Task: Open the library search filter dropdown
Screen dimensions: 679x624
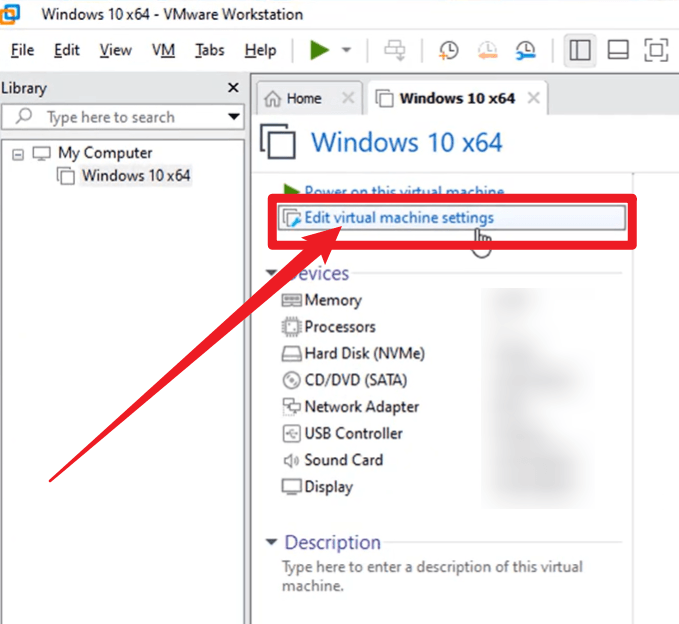Action: [x=234, y=116]
